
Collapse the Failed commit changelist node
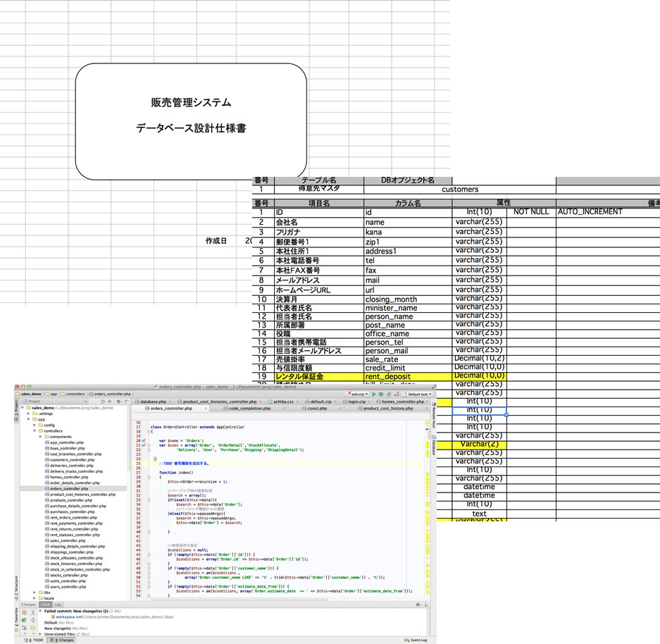click(x=40, y=611)
